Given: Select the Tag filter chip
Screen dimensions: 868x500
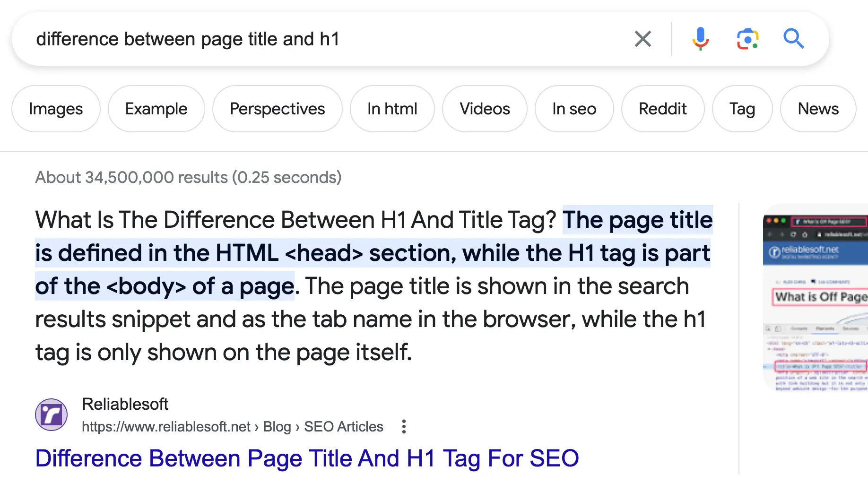Looking at the screenshot, I should pyautogui.click(x=742, y=109).
